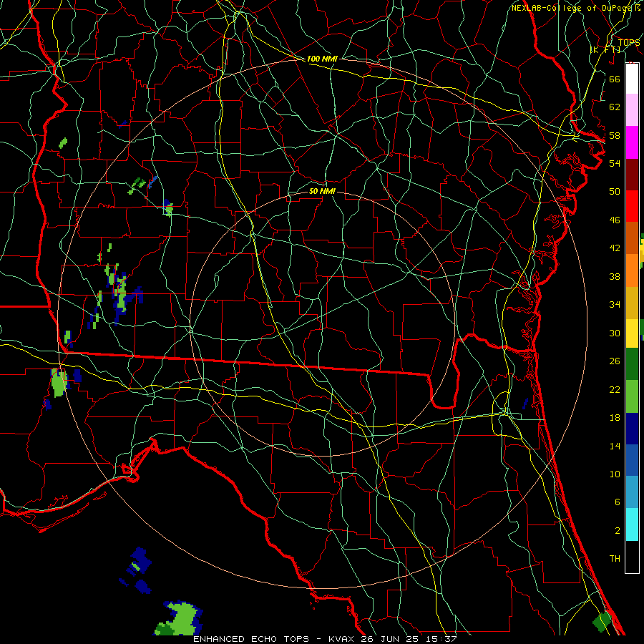Click the "ENHANCED ECHO TOPS" caption text
Viewport: 644px width, 644px height.
coord(251,639)
